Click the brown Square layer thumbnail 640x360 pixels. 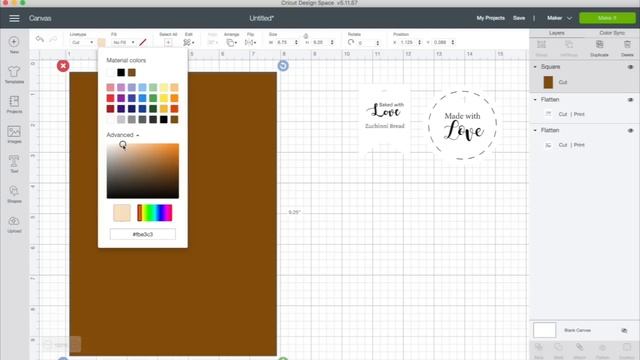548,82
